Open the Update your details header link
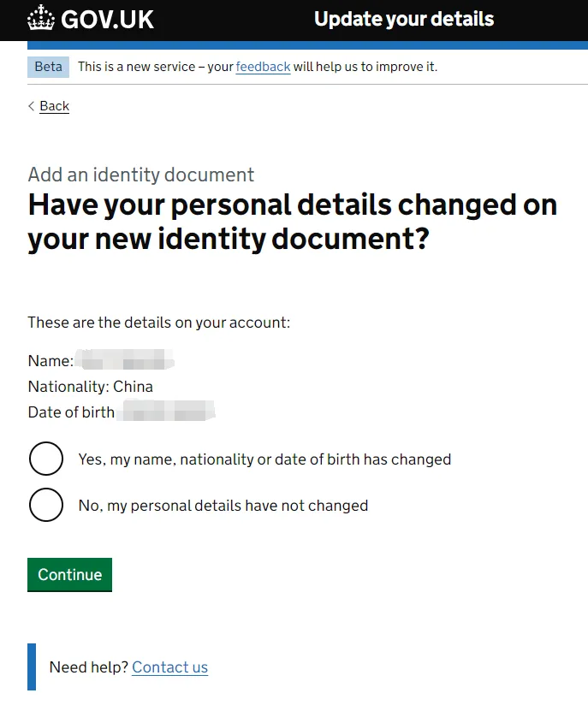This screenshot has width=588, height=705. pyautogui.click(x=403, y=20)
